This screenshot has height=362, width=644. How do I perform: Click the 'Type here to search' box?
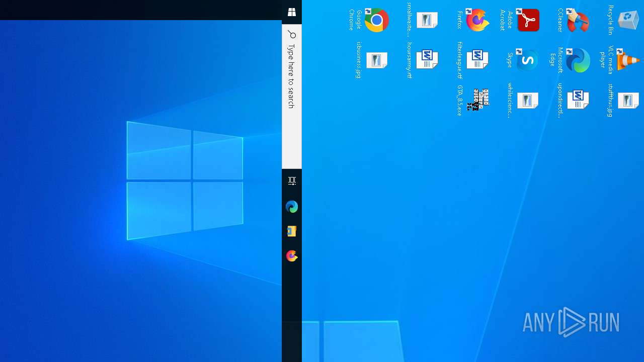292,97
